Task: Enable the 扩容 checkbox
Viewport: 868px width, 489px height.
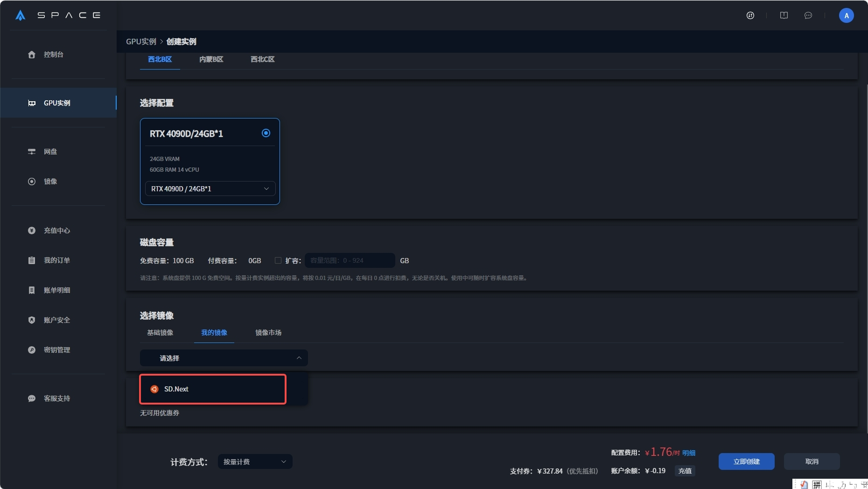Action: pyautogui.click(x=278, y=260)
